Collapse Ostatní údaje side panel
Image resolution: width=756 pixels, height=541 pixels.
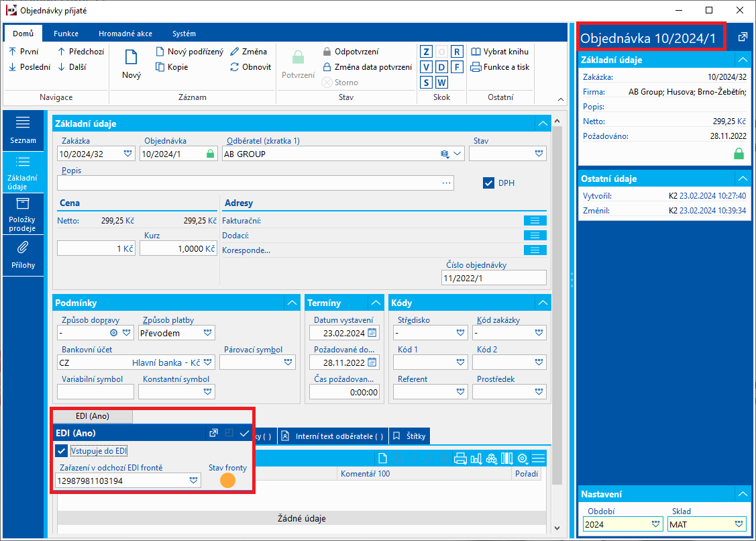pyautogui.click(x=743, y=179)
